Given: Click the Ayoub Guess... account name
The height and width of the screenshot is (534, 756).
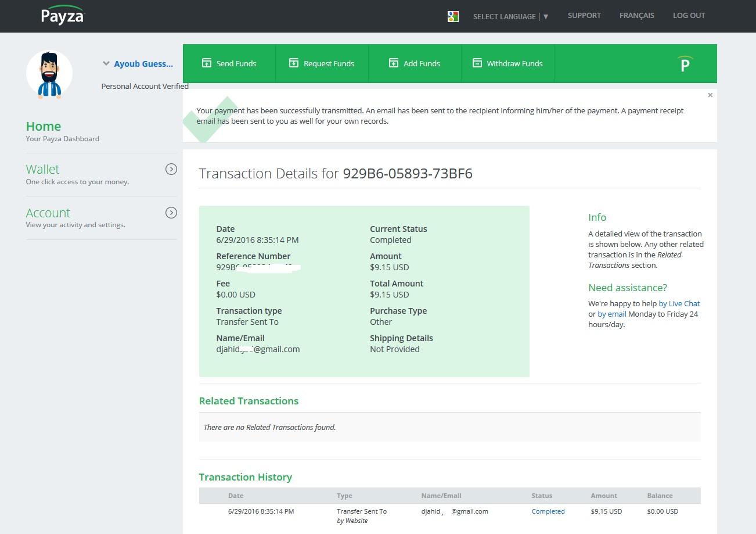Looking at the screenshot, I should pyautogui.click(x=143, y=64).
